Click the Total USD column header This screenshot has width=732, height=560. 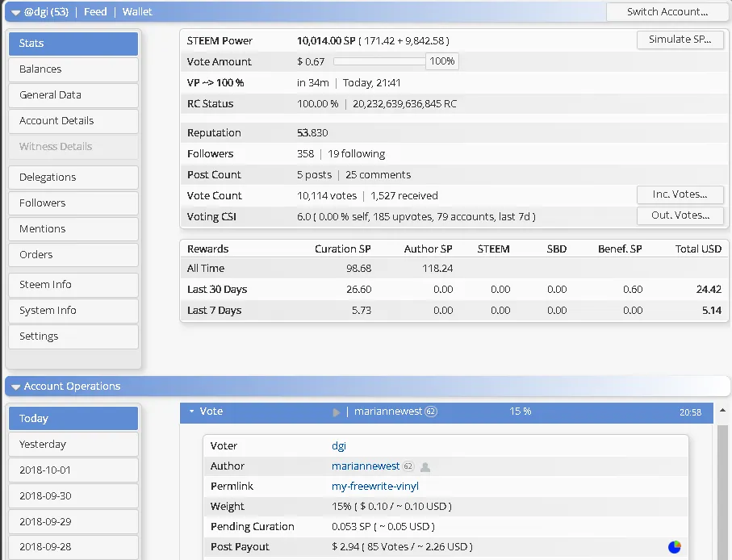(698, 249)
